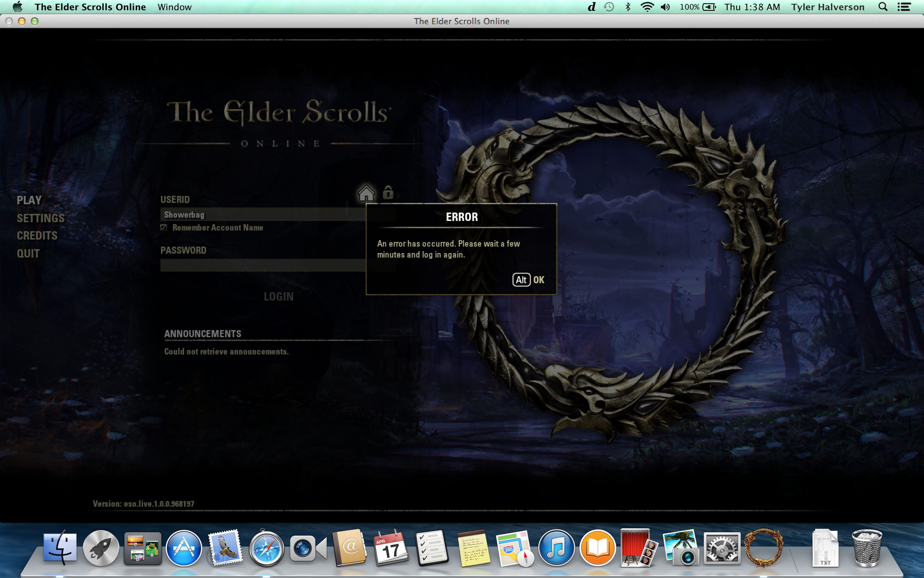Open Maps icon in the Dock

[515, 548]
